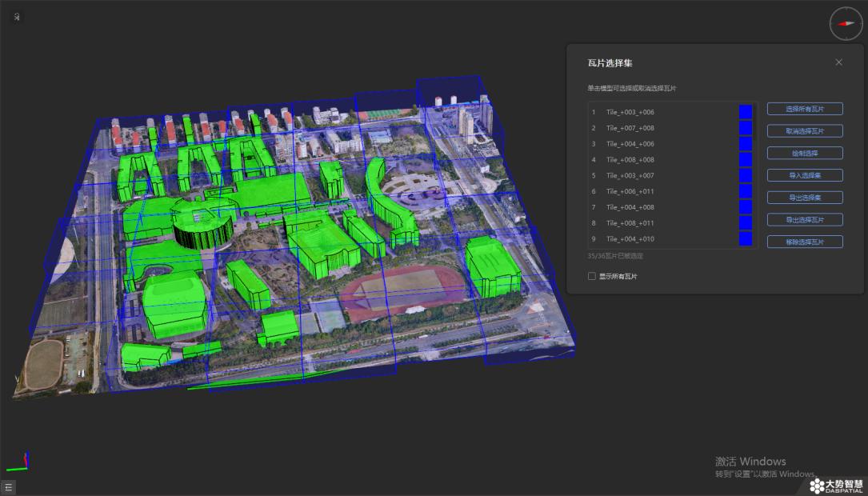This screenshot has width=868, height=496.
Task: Toggle the 显示所有瓦片 checkbox
Action: [592, 276]
